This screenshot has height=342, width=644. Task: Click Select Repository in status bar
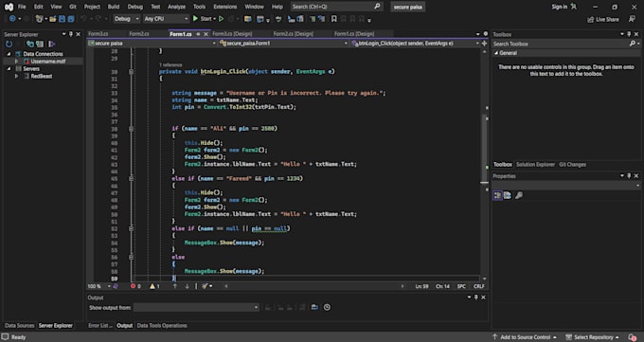click(592, 337)
